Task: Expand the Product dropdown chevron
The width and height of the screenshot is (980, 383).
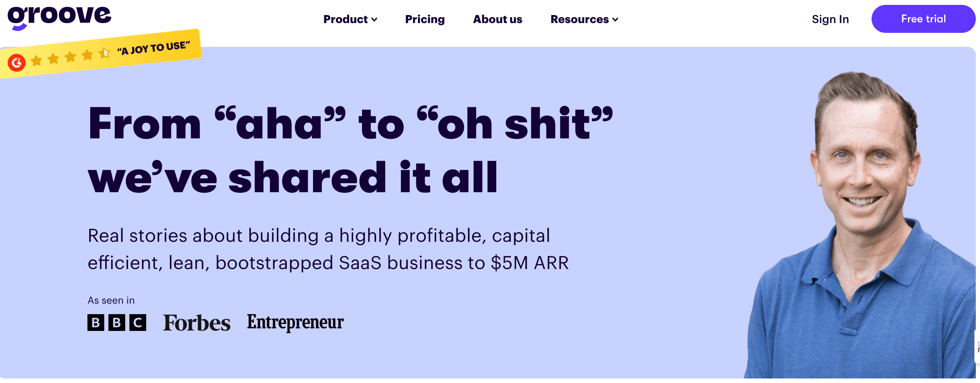Action: pos(374,20)
